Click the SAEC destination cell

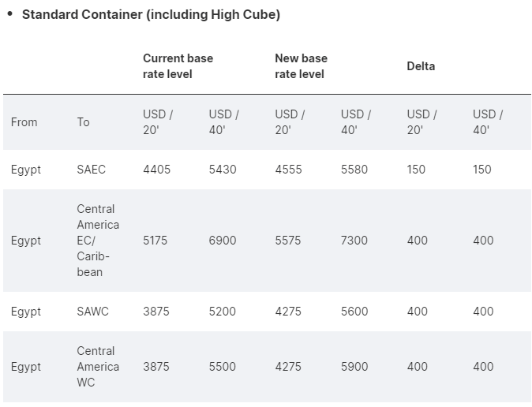[91, 170]
